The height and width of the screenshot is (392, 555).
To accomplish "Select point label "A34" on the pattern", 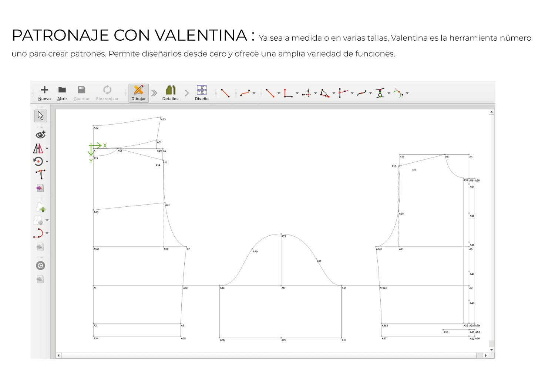I will [96, 338].
